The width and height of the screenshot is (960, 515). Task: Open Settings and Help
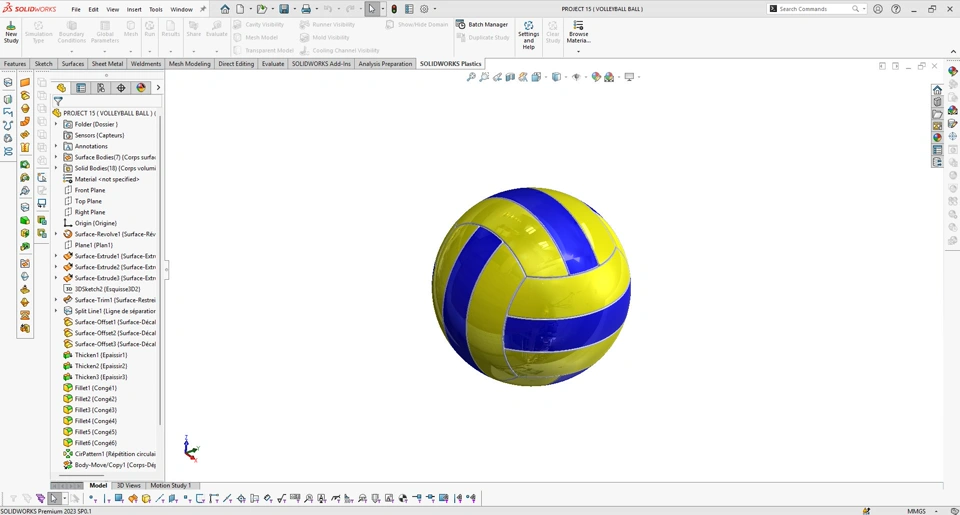click(528, 35)
